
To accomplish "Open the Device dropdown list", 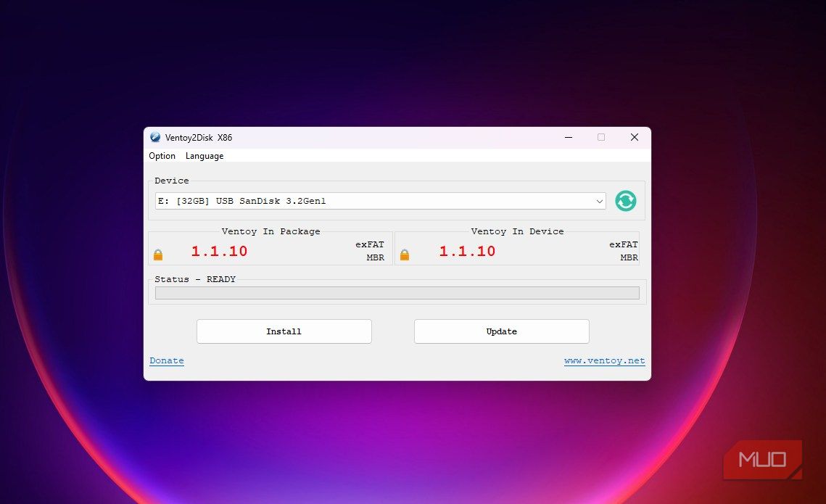I will click(380, 201).
